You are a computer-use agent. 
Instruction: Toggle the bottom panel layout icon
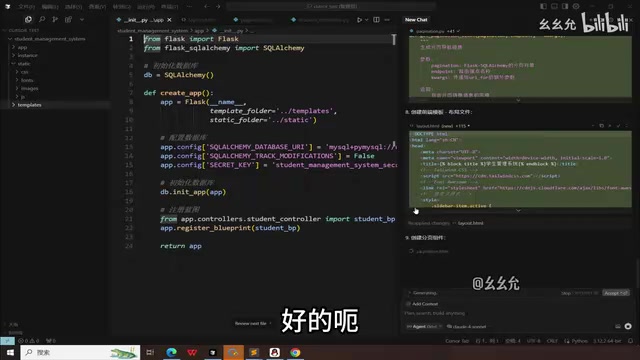tap(554, 7)
